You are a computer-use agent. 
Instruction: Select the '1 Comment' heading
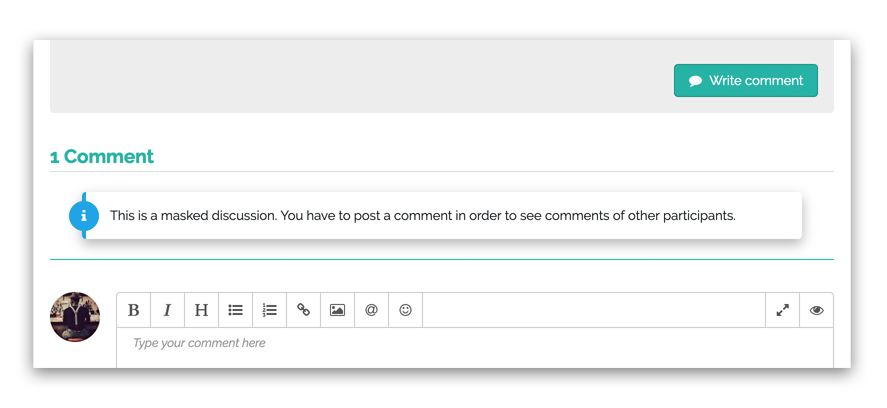102,156
